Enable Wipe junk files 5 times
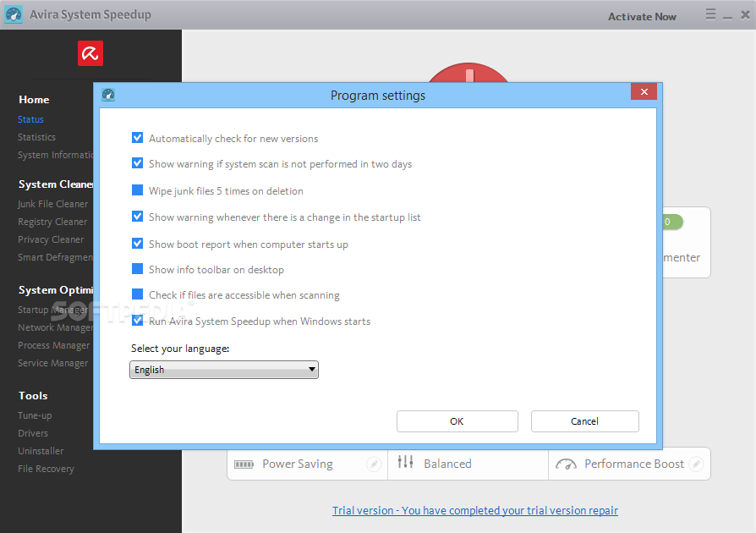756x533 pixels. point(137,190)
